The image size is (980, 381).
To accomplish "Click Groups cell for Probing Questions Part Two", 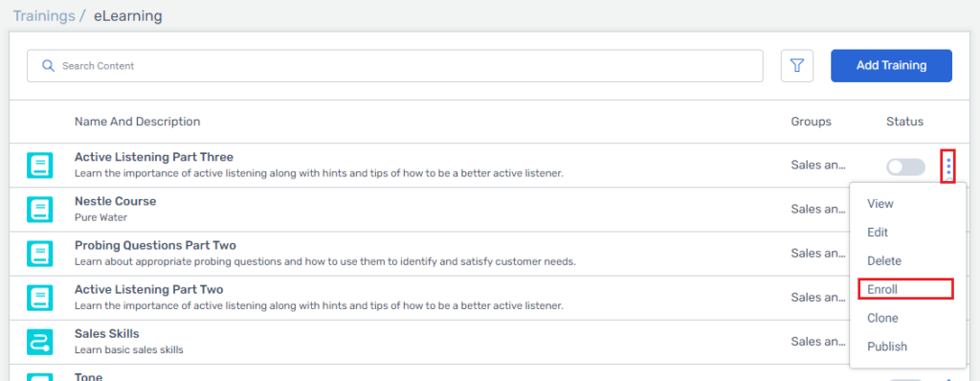I will 818,254.
